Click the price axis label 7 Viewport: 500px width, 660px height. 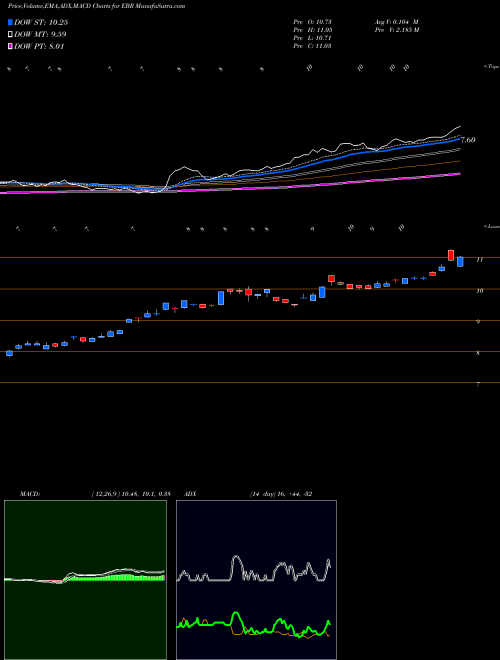pyautogui.click(x=478, y=385)
